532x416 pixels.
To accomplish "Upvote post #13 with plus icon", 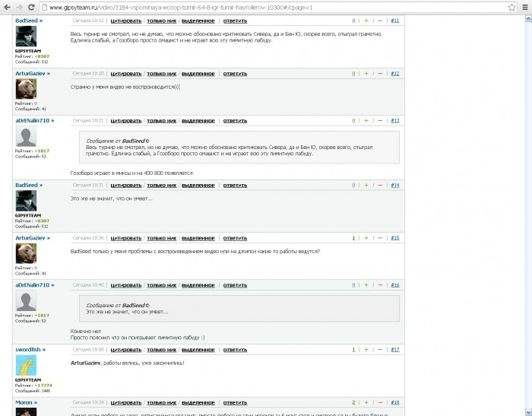I will (x=366, y=121).
